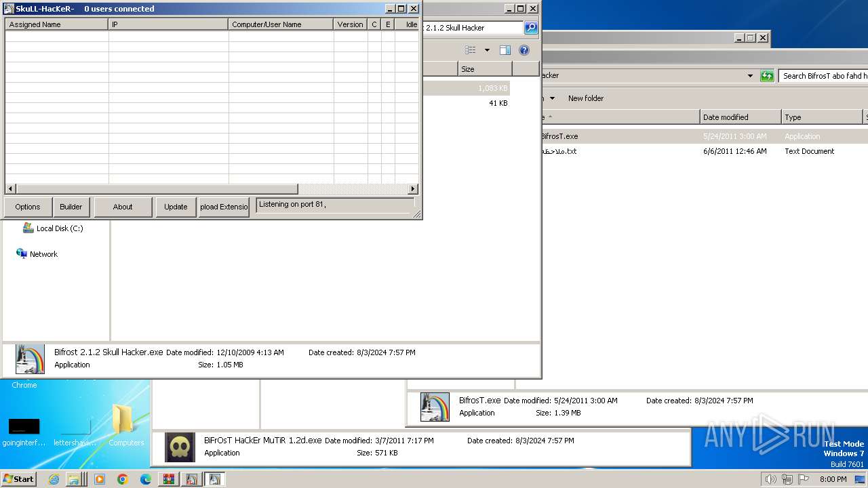This screenshot has width=868, height=488.
Task: Sort by the Assigned Name column header
Action: (x=57, y=24)
